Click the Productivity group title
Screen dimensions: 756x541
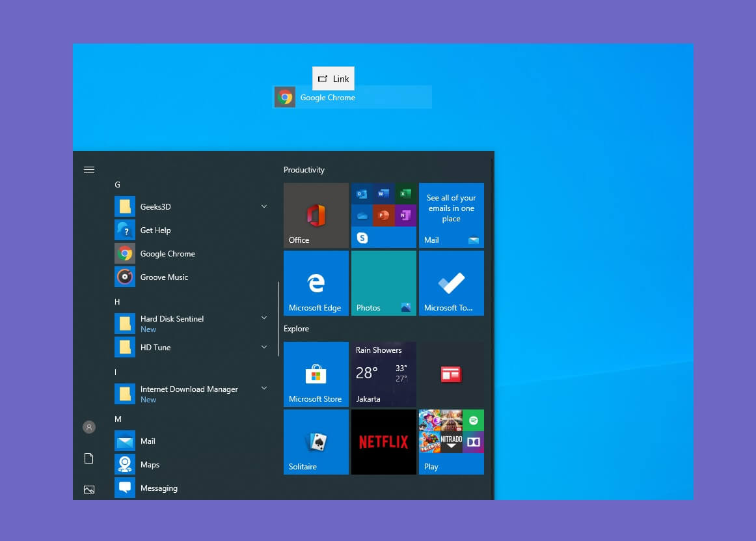click(x=304, y=170)
